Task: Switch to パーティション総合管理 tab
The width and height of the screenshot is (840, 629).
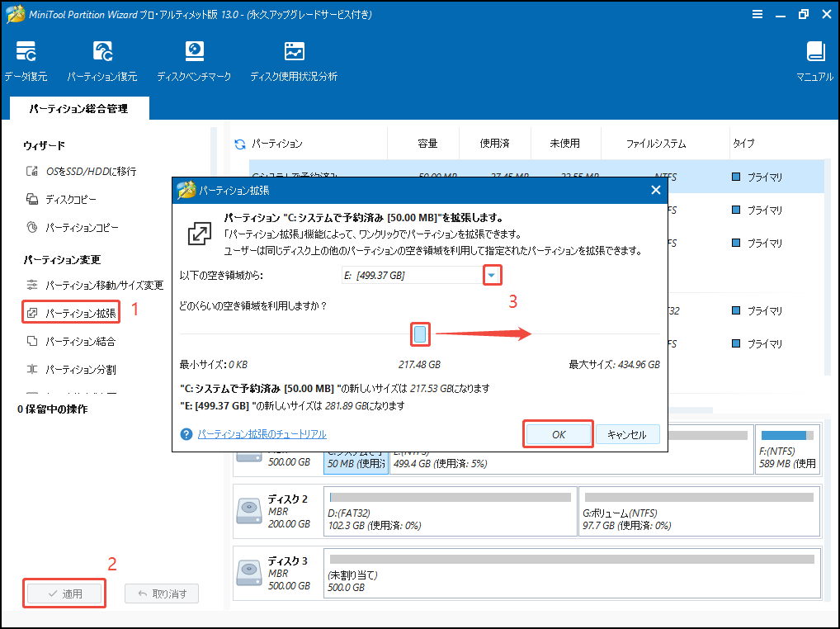Action: (78, 109)
